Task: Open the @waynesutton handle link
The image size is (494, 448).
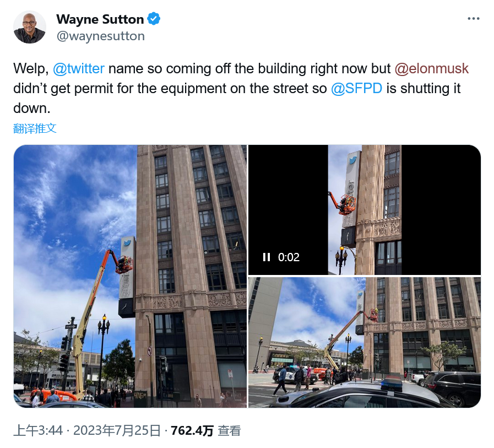Action: (x=100, y=36)
